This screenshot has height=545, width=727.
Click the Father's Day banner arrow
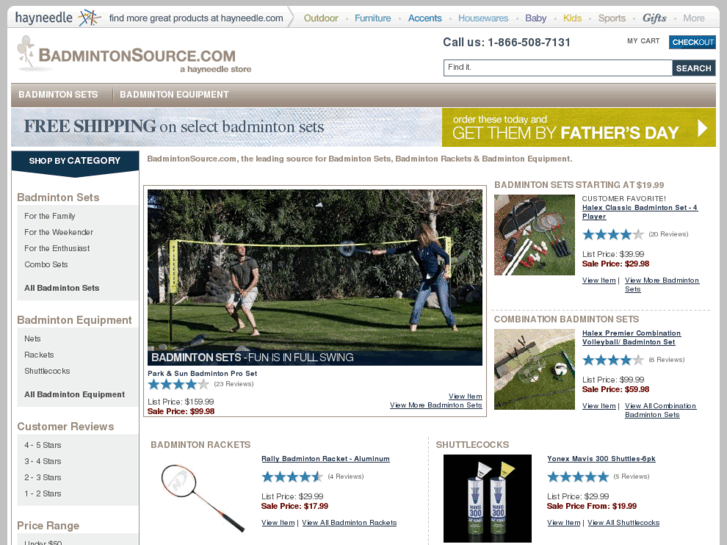pyautogui.click(x=702, y=128)
